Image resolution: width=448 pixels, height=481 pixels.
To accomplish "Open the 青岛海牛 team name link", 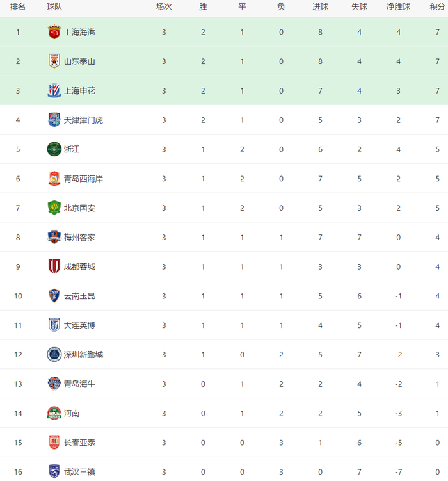I will (x=79, y=384).
